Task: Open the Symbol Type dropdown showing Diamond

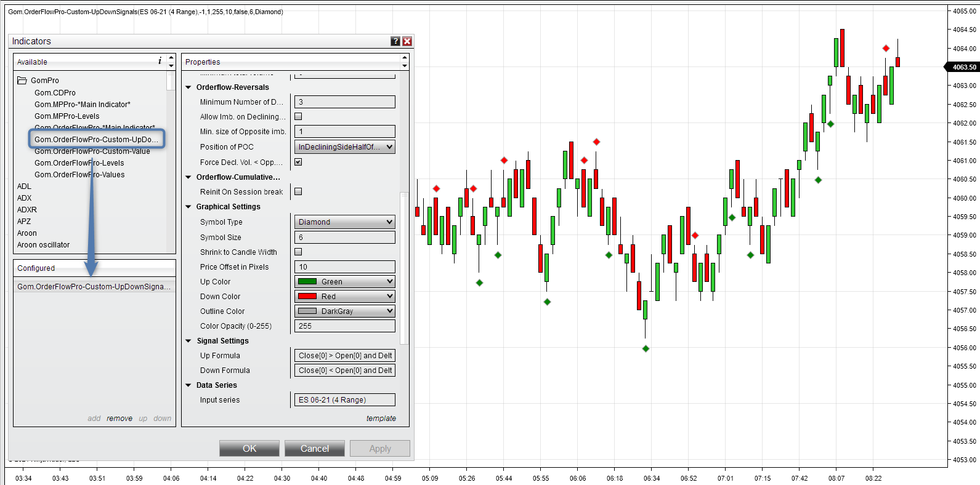Action: (344, 222)
